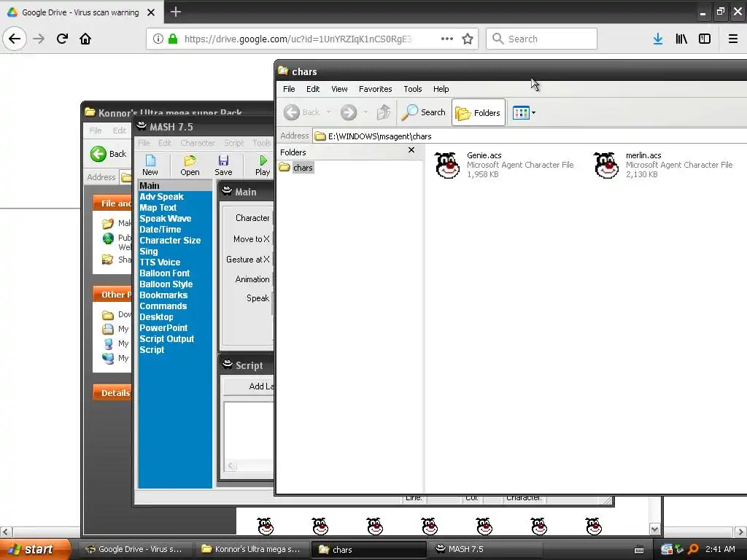Toggle Folders pane button in chars window

tap(479, 113)
